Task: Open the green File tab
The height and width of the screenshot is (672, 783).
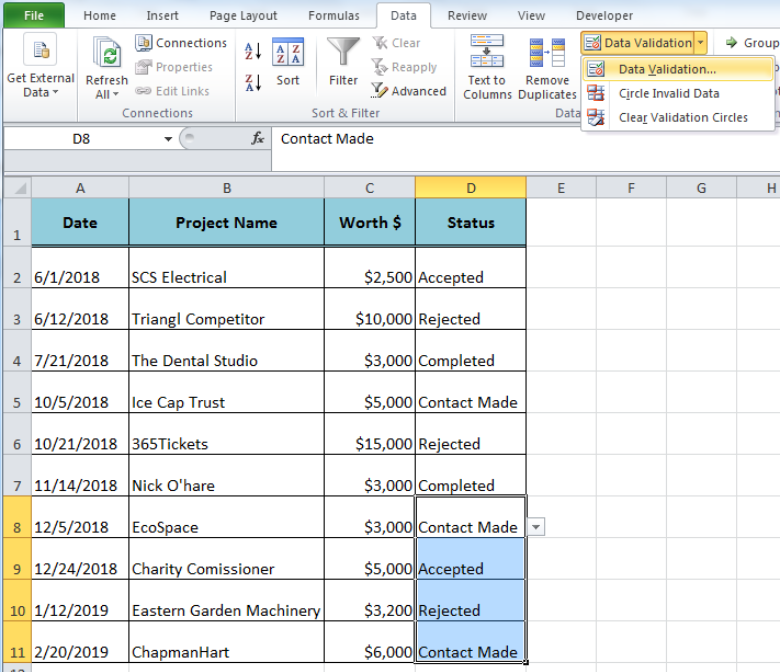Action: 34,15
